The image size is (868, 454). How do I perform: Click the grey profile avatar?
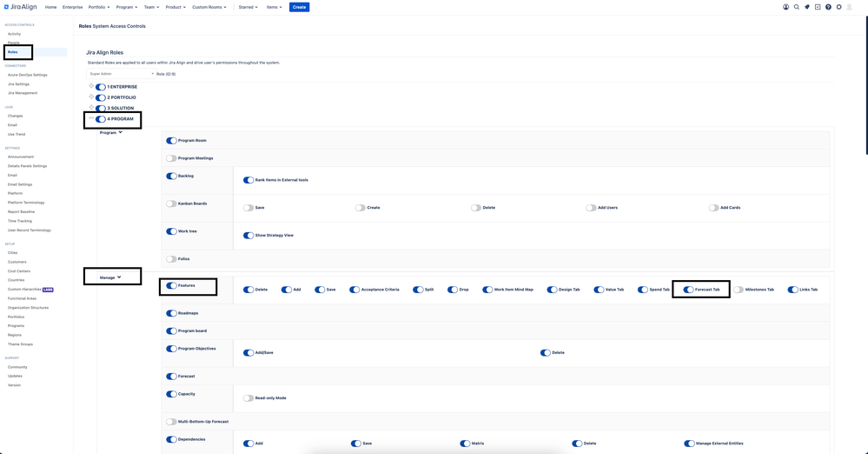point(849,7)
